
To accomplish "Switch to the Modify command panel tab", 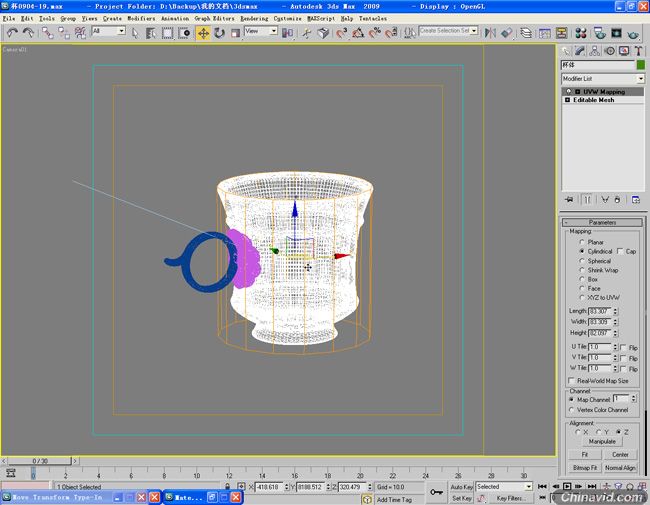I will pyautogui.click(x=580, y=51).
